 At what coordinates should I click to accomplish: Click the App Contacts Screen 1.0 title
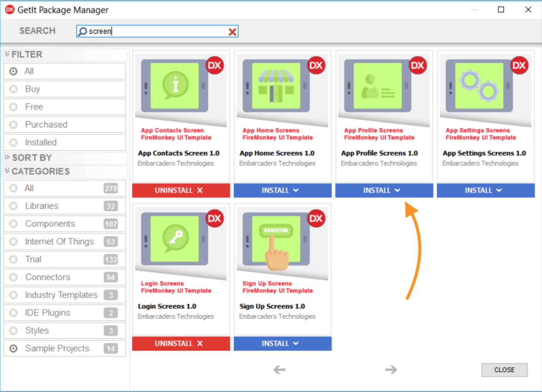[179, 153]
